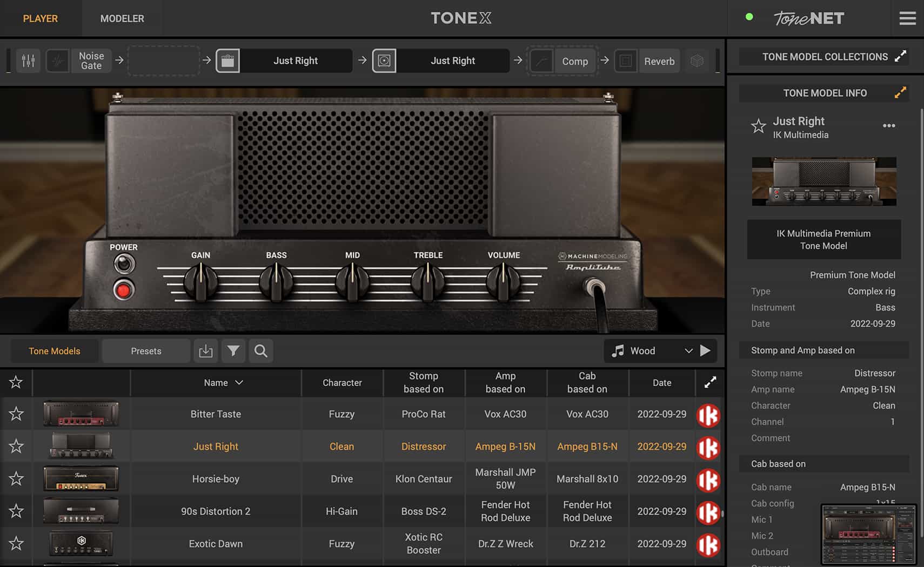924x567 pixels.
Task: Collapse the Tone Model Info panel
Action: tap(900, 92)
